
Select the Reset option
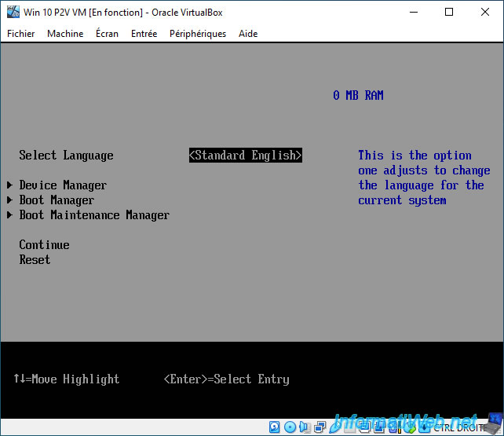[35, 259]
